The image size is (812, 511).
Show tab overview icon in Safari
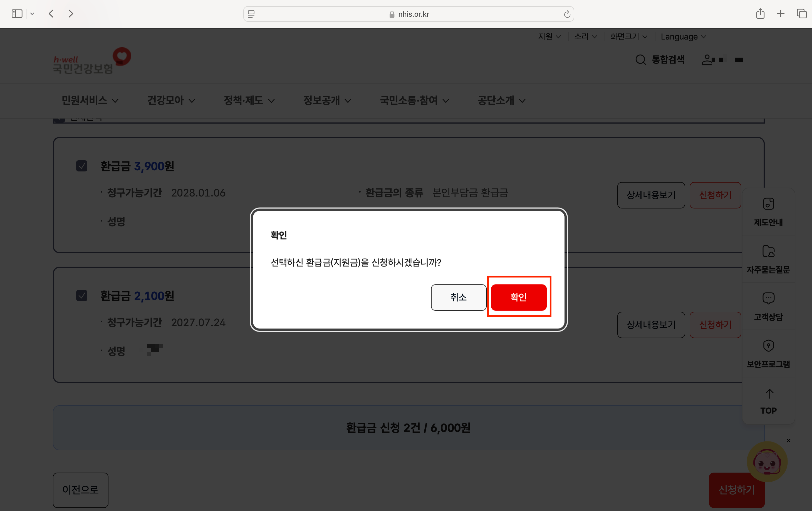tap(801, 14)
